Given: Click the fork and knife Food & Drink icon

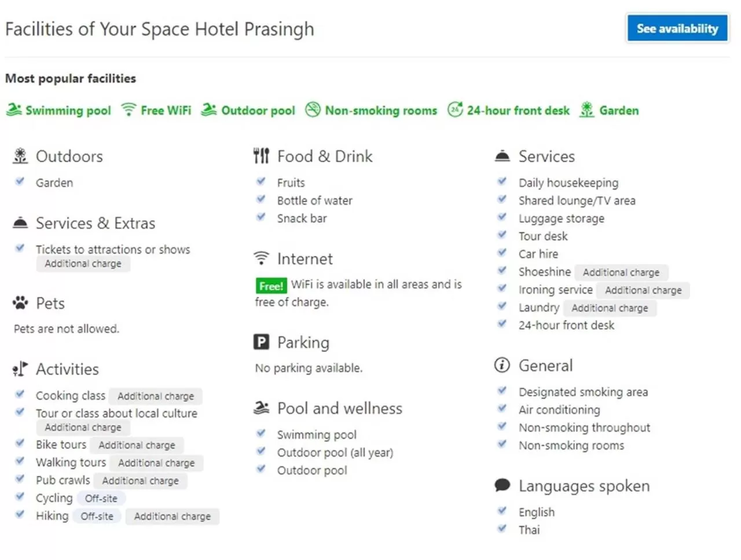Looking at the screenshot, I should click(x=261, y=155).
